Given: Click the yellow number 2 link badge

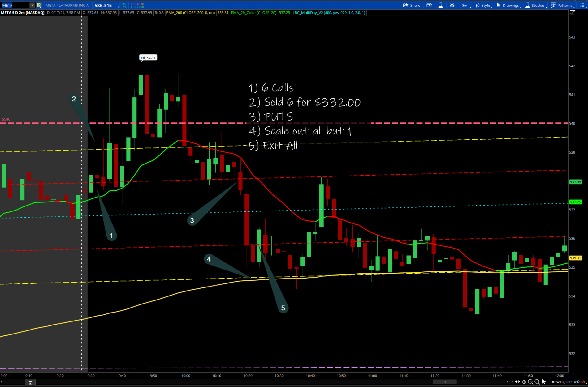Looking at the screenshot, I should click(x=39, y=5).
